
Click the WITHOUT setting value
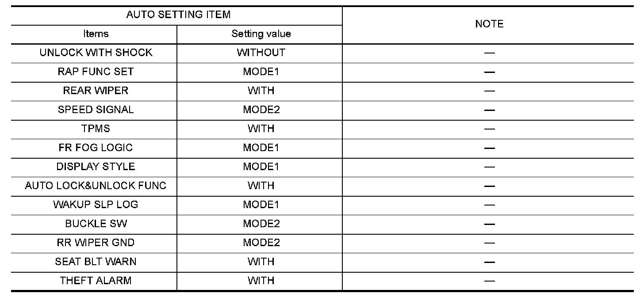pos(261,53)
